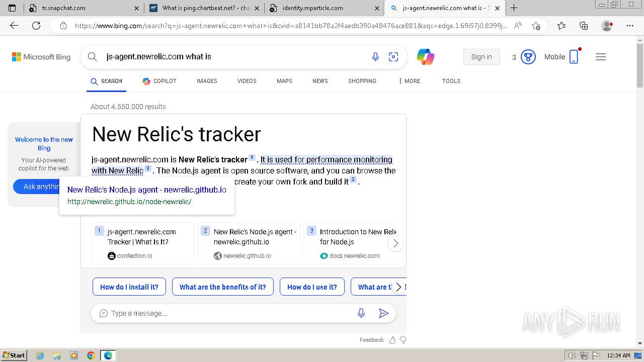Screen dimensions: 644x362
Task: Click Feedback text link
Action: tap(372, 340)
